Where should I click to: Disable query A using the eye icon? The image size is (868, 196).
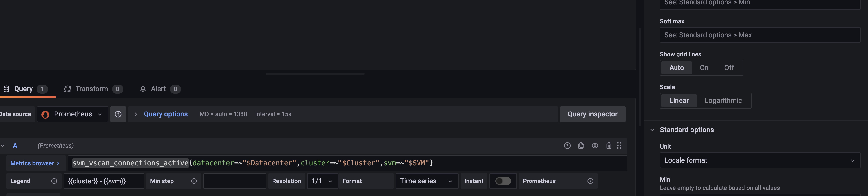[595, 146]
